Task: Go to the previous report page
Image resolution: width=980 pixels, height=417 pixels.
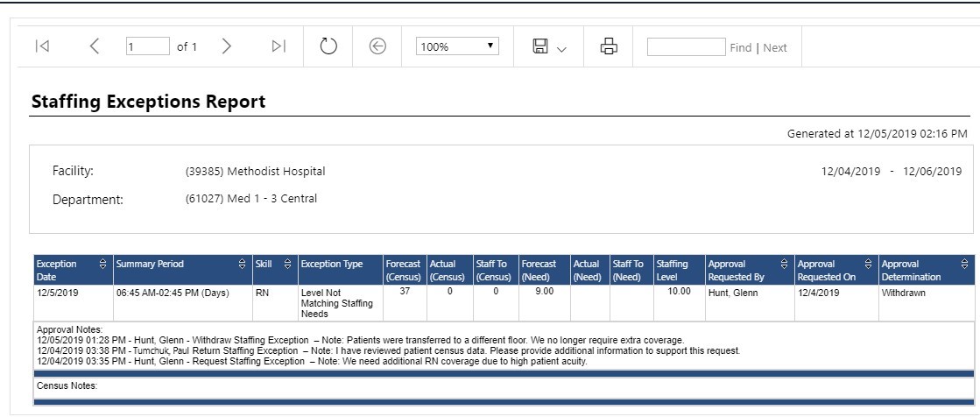Action: [95, 47]
